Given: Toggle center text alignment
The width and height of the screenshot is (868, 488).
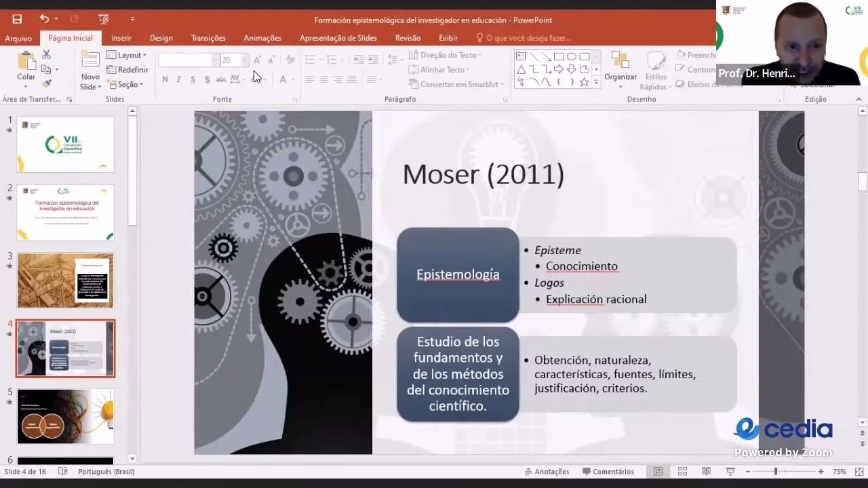Looking at the screenshot, I should click(323, 79).
